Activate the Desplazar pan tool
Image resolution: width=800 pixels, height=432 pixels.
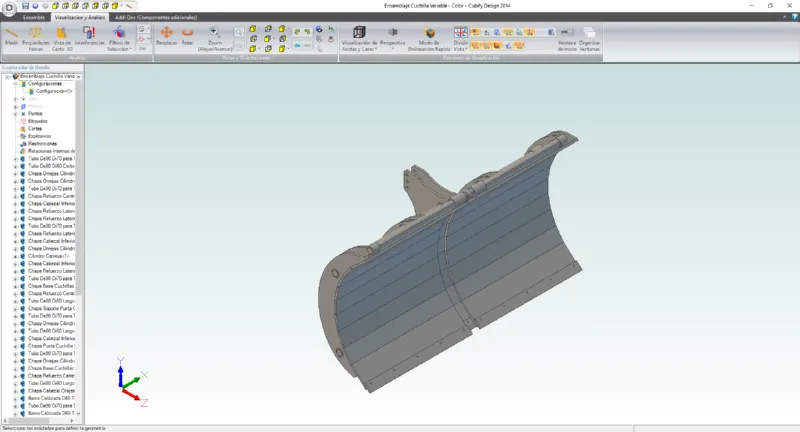(166, 36)
